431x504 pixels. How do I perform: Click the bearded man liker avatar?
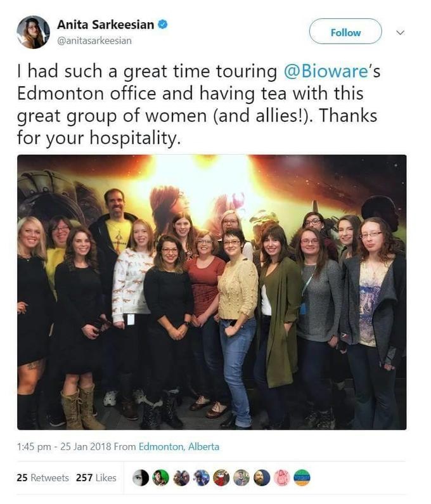(262, 478)
